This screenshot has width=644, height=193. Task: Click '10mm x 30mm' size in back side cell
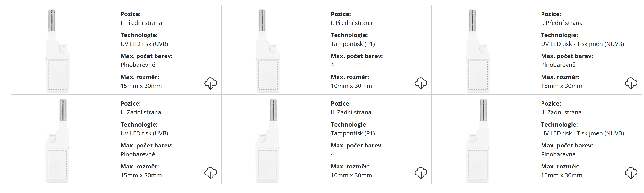tap(351, 175)
